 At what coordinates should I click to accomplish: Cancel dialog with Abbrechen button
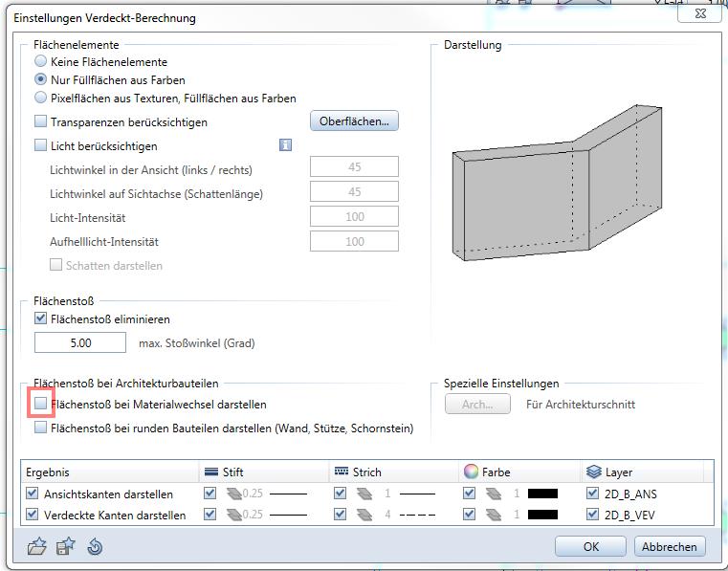670,546
